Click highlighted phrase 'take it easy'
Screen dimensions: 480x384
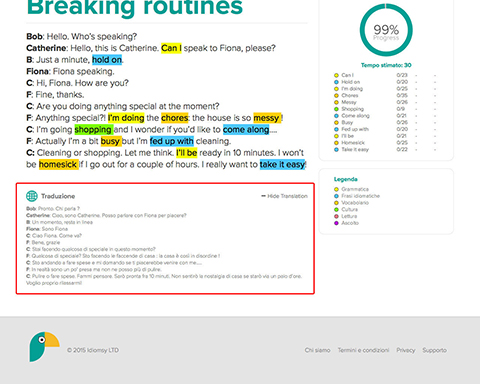pos(282,165)
